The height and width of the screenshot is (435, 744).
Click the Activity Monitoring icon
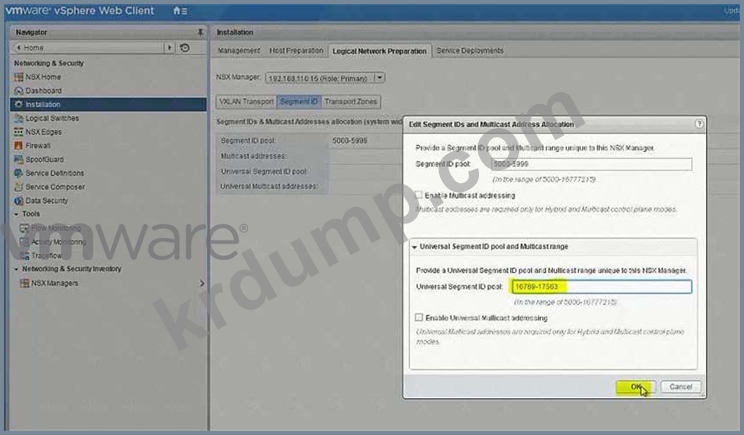24,242
